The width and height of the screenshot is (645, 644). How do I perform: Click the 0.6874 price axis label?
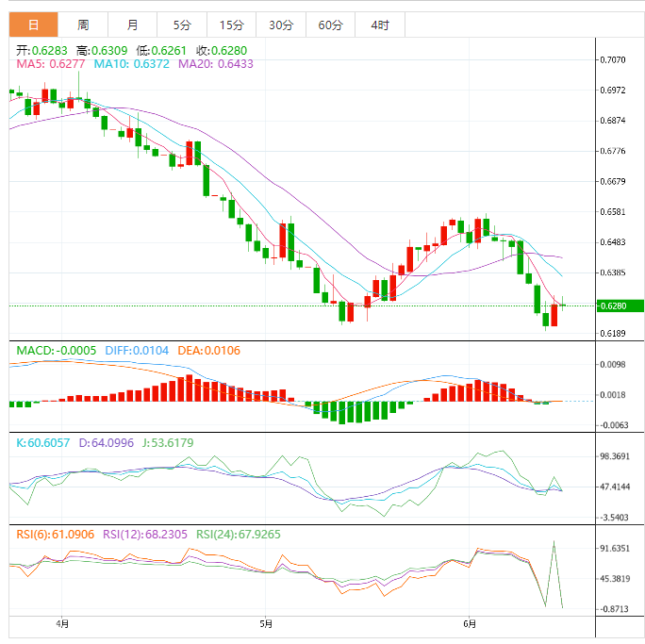(x=613, y=121)
